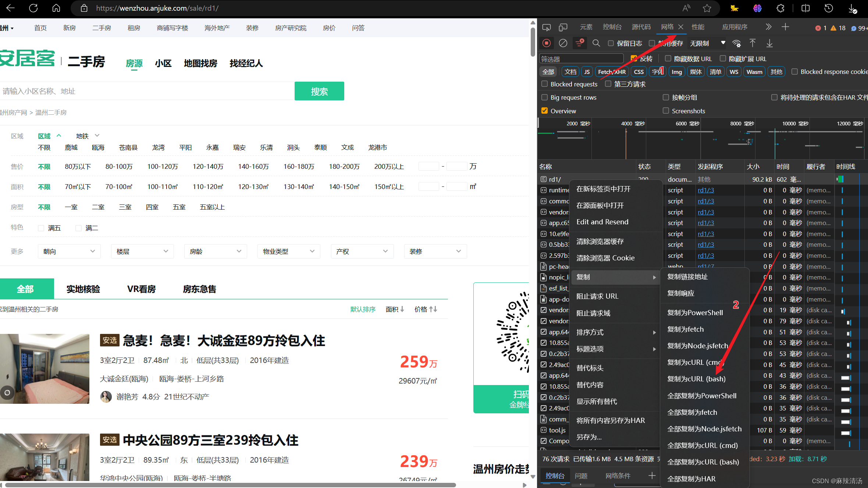Add a drawer tab plus icon near 网络条件
Image resolution: width=868 pixels, height=488 pixels.
point(652,475)
